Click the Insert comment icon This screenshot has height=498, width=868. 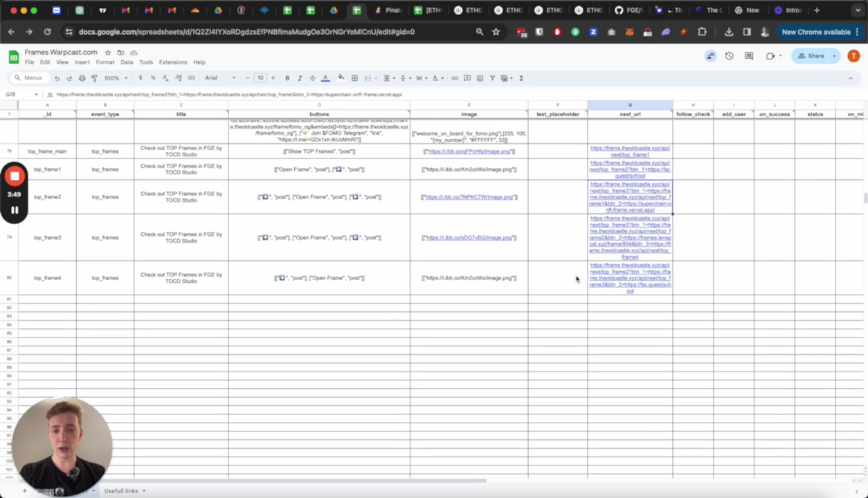pos(467,78)
